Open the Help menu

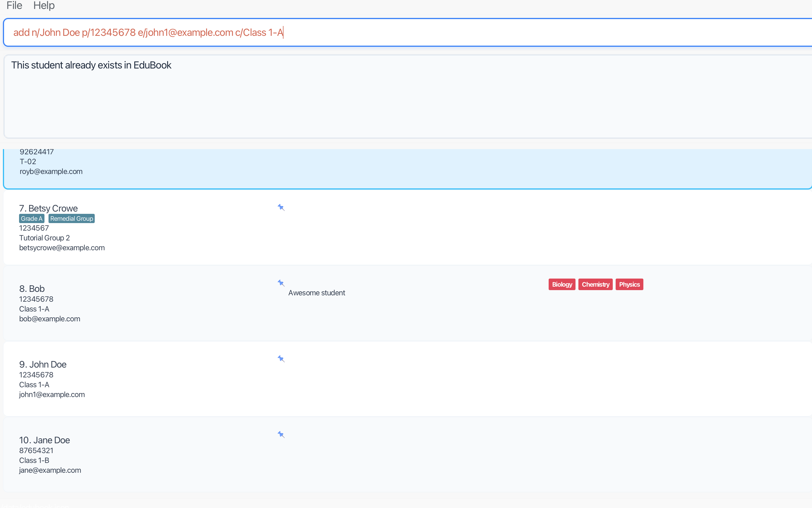[44, 5]
